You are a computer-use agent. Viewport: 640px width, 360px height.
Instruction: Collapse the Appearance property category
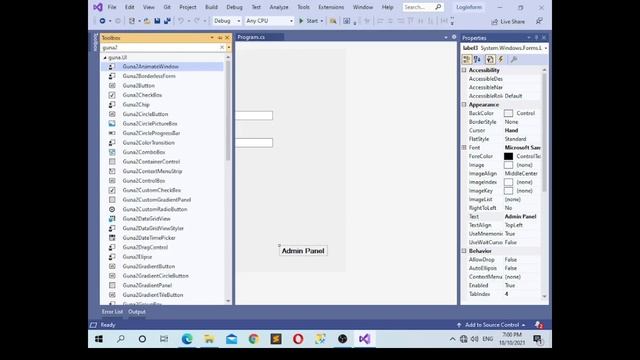coord(464,104)
